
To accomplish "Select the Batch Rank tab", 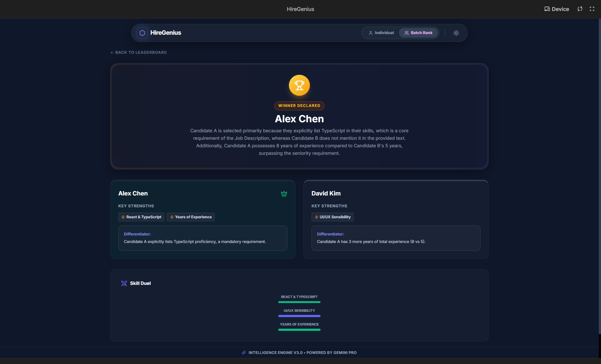I will (x=418, y=33).
